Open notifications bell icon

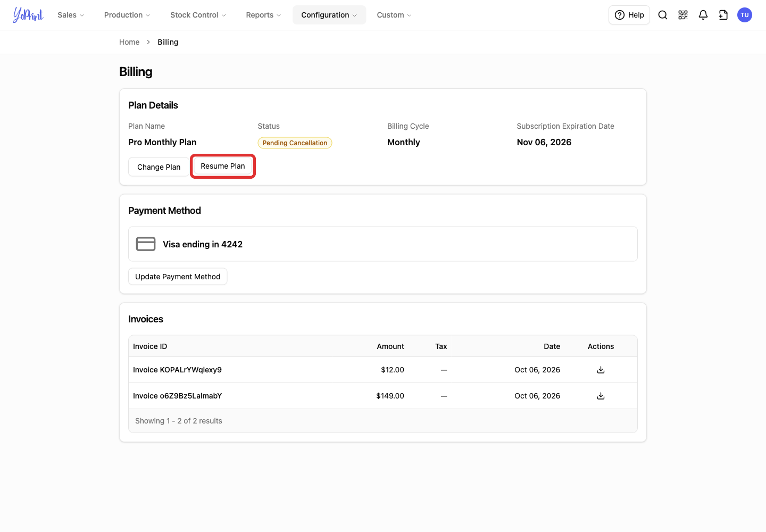[x=703, y=15]
